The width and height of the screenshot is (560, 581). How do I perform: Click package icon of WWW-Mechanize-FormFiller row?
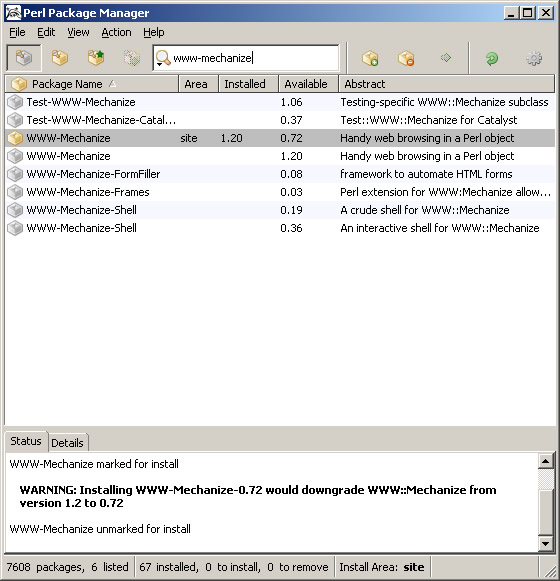pyautogui.click(x=15, y=174)
